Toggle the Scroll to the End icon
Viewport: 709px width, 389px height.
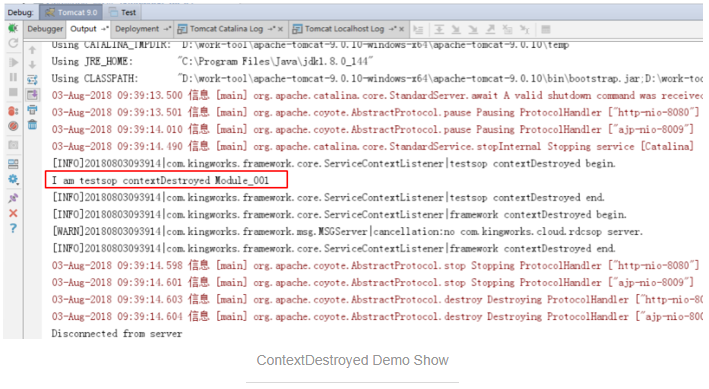(32, 95)
